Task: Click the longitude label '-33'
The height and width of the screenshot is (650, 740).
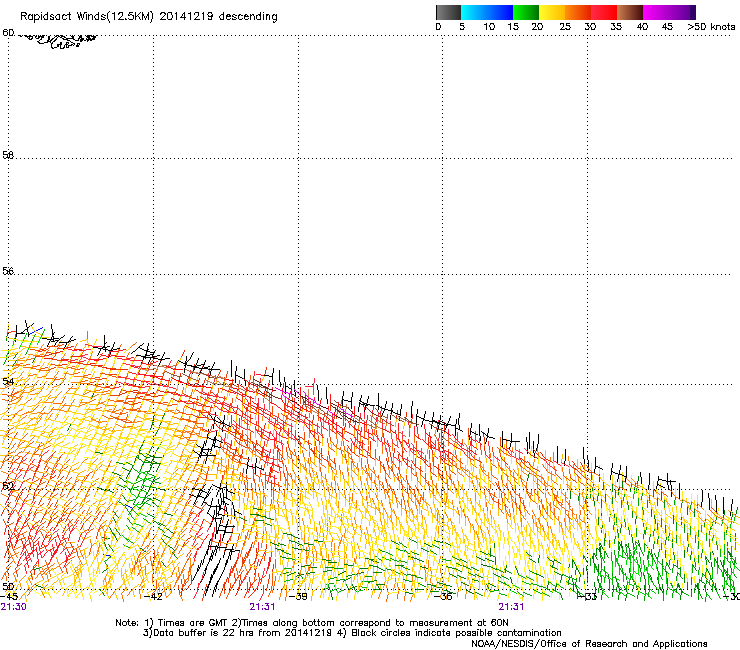Action: [x=588, y=597]
